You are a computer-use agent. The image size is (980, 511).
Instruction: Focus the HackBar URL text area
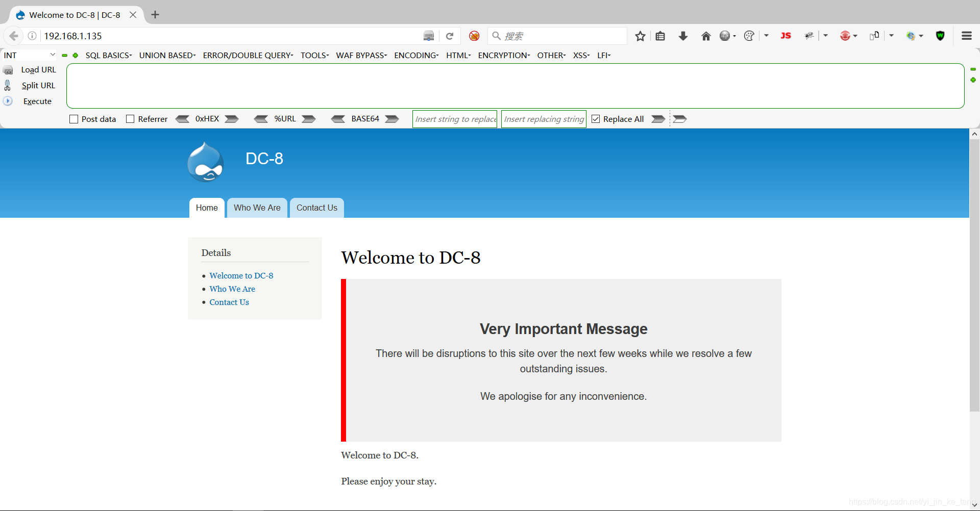coord(516,86)
